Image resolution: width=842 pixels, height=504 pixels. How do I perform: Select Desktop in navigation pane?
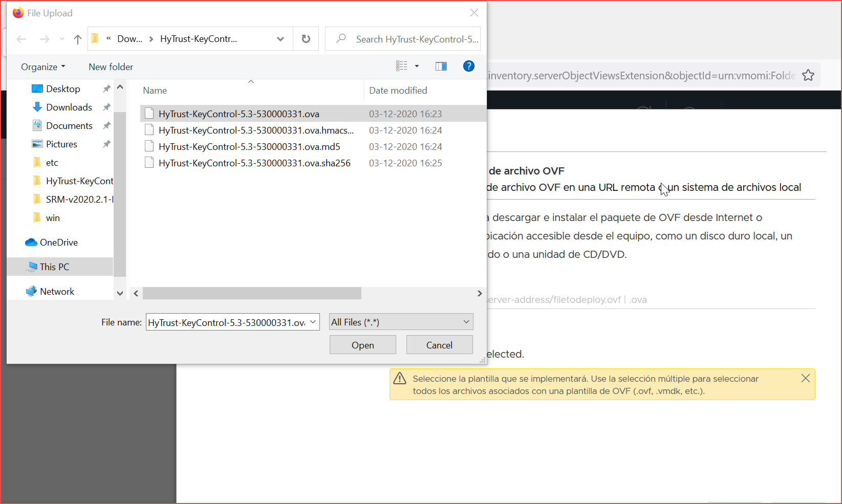click(63, 89)
